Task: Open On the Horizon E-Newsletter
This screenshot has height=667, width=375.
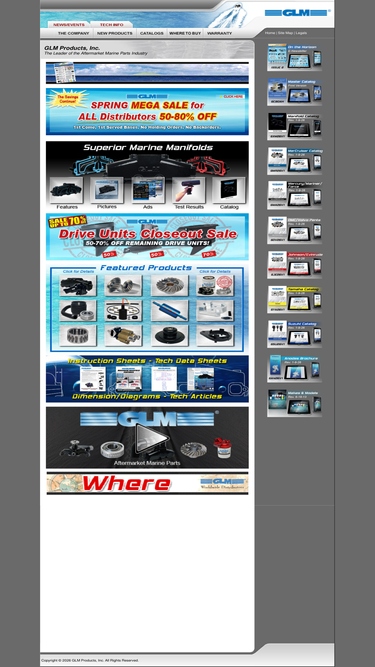Action: pos(294,57)
